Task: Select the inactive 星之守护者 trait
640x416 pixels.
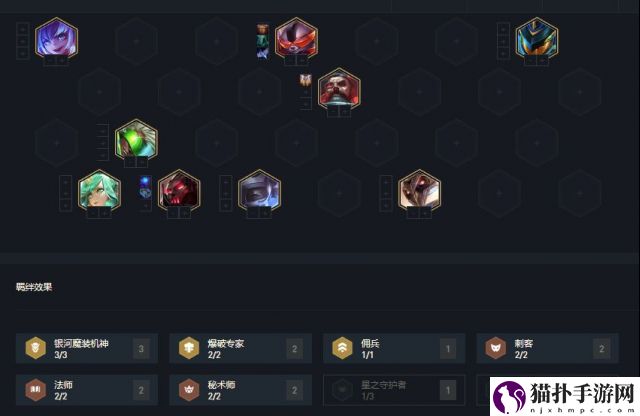Action: pos(394,390)
